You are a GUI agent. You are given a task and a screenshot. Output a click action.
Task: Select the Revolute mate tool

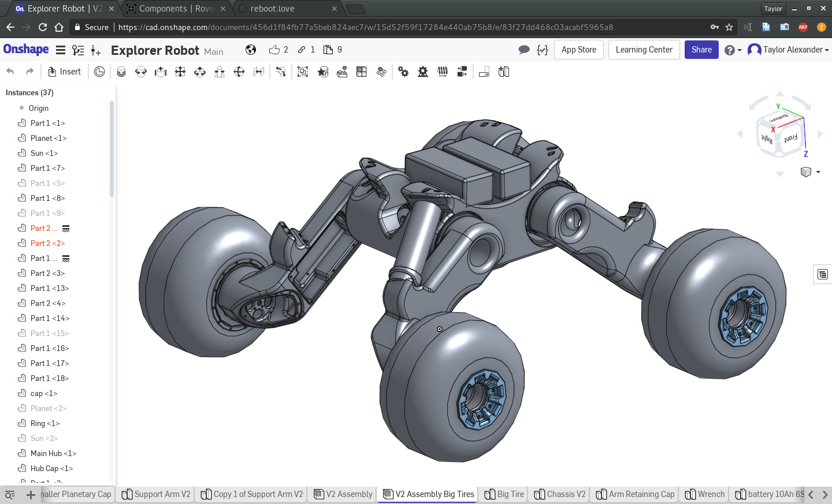(141, 72)
